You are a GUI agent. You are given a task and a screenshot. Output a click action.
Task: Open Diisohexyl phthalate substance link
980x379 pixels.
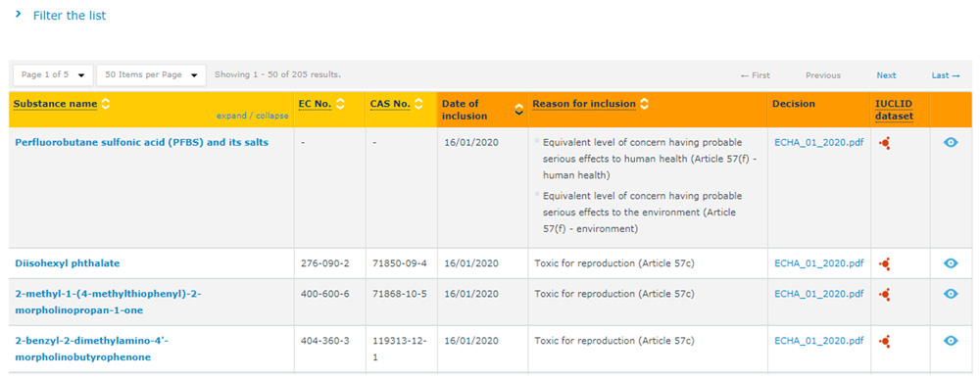click(68, 263)
